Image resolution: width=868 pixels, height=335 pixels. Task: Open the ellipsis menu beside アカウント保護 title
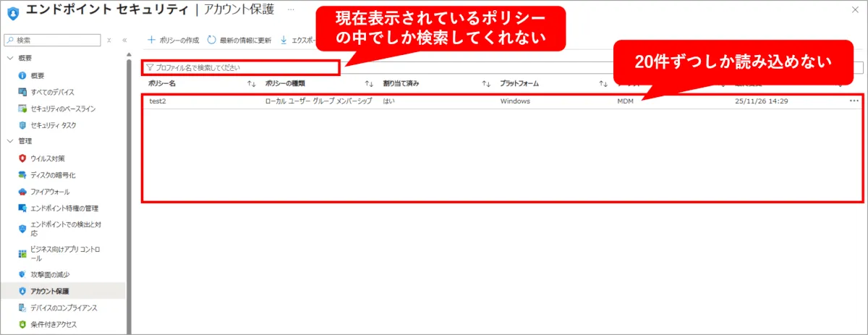pos(290,10)
